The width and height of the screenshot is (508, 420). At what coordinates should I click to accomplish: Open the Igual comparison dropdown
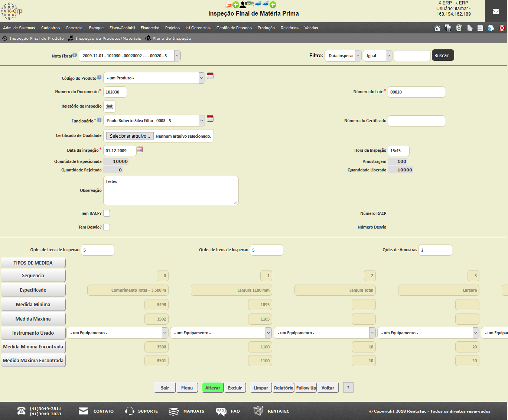pyautogui.click(x=377, y=56)
